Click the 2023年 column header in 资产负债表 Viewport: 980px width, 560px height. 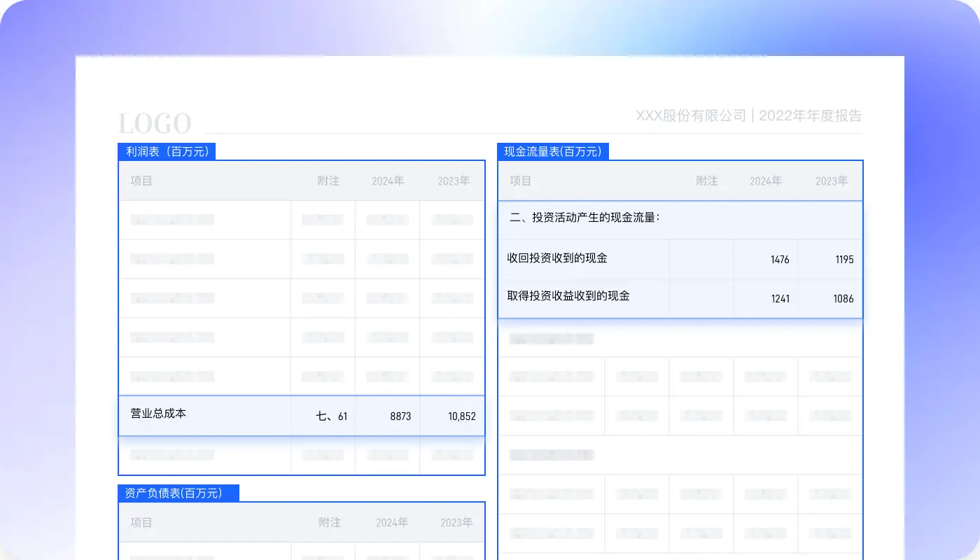tap(456, 522)
